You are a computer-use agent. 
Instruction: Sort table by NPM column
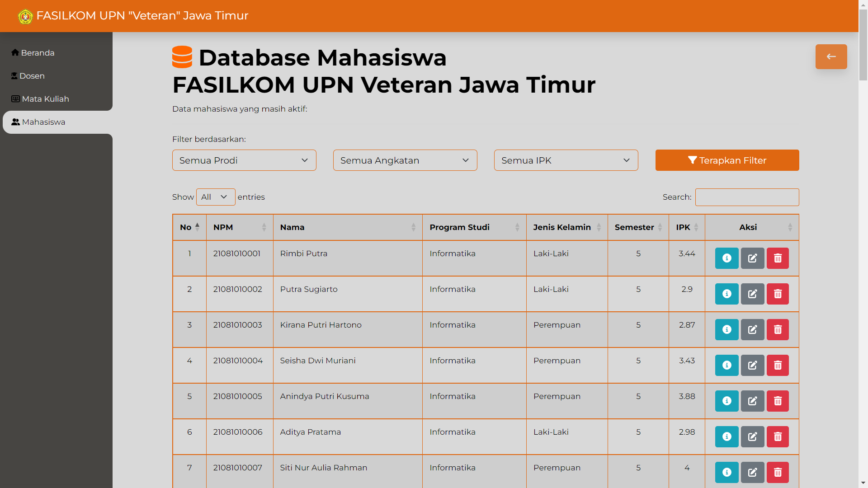[240, 227]
